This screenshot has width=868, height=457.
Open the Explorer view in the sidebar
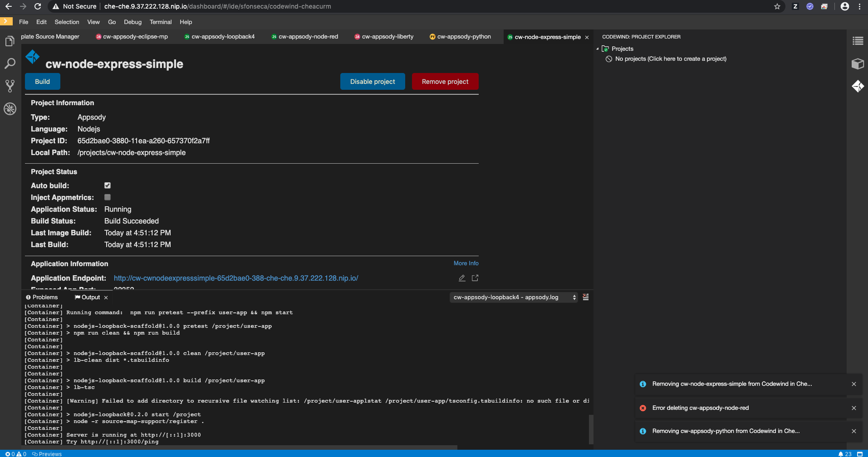coord(10,41)
